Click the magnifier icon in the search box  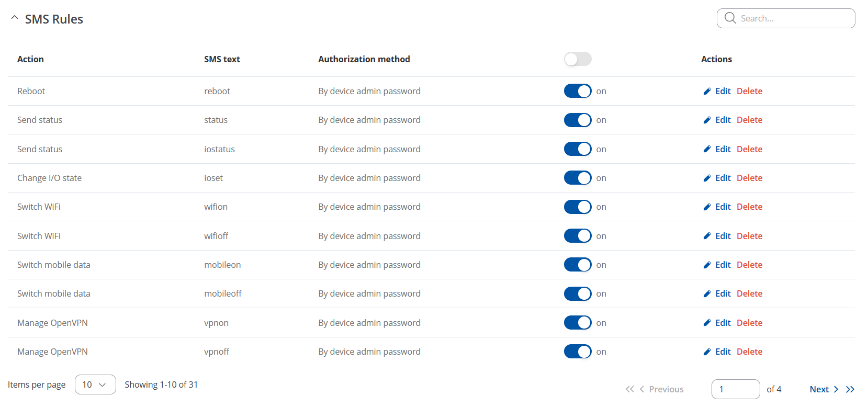tap(730, 18)
